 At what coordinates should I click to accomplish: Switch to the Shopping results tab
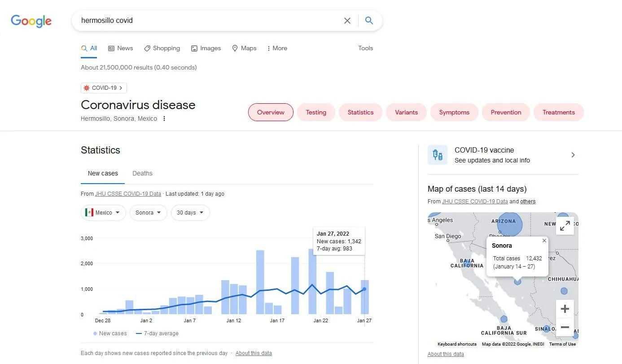click(x=162, y=48)
